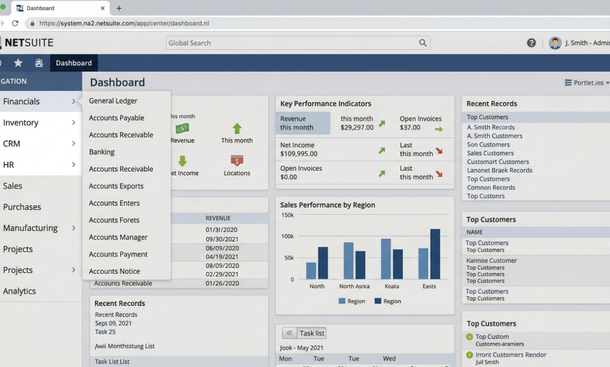
Task: Open Sales in the left navigation
Action: [12, 186]
